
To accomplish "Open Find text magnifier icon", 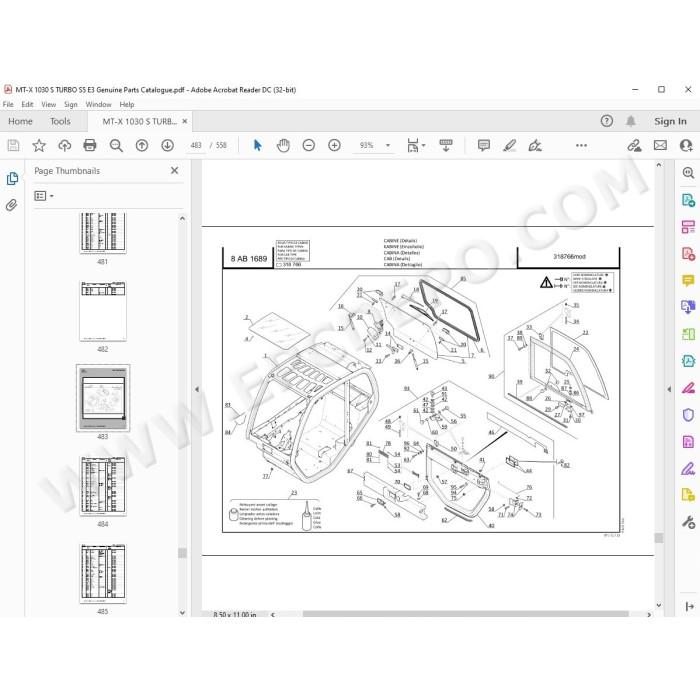I will [116, 146].
